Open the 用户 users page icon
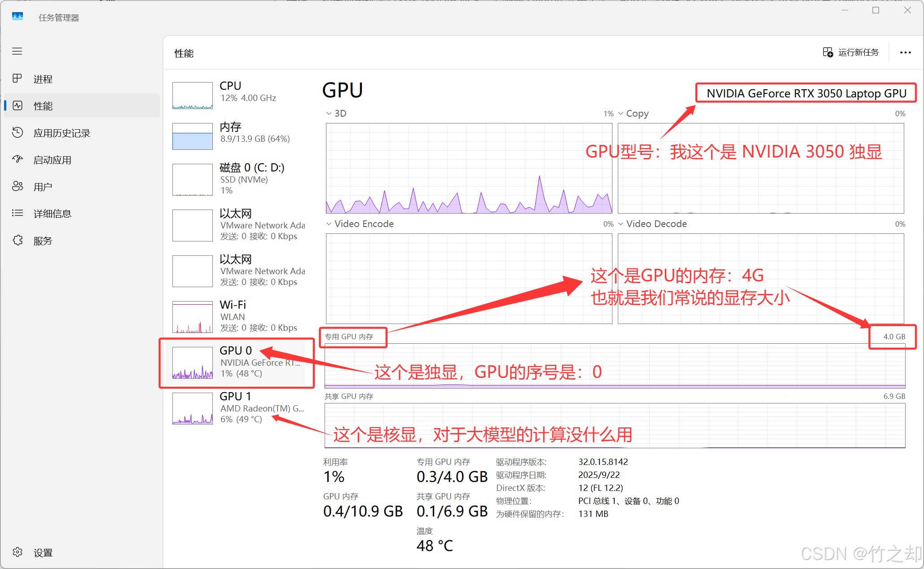This screenshot has width=924, height=569. pyautogui.click(x=17, y=186)
